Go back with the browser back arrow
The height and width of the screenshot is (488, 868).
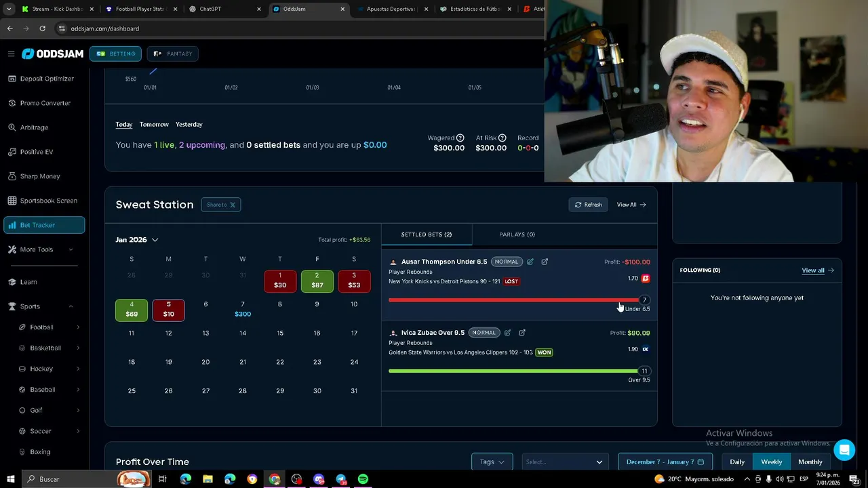click(x=9, y=28)
